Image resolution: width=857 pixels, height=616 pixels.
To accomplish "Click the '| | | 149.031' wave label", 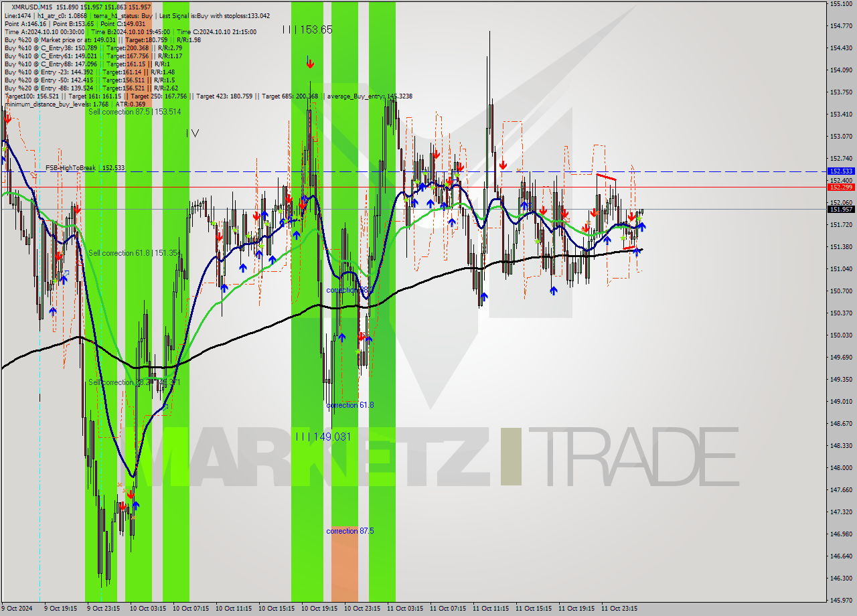I will click(323, 437).
